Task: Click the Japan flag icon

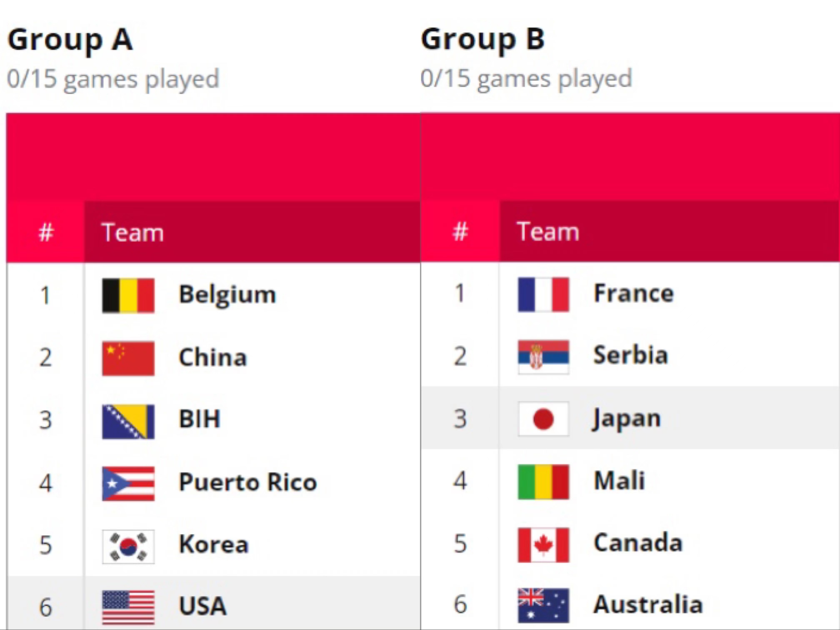Action: [543, 419]
